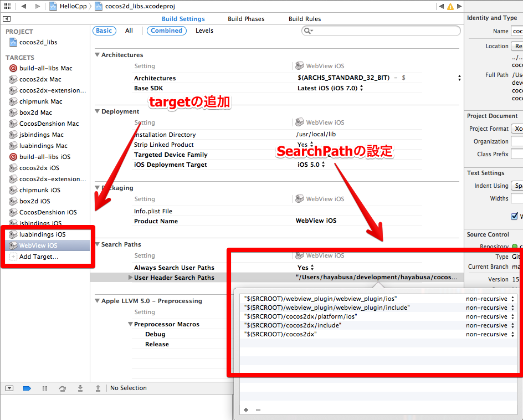Collapse the Architectures section
This screenshot has height=420, width=523.
pyautogui.click(x=98, y=55)
